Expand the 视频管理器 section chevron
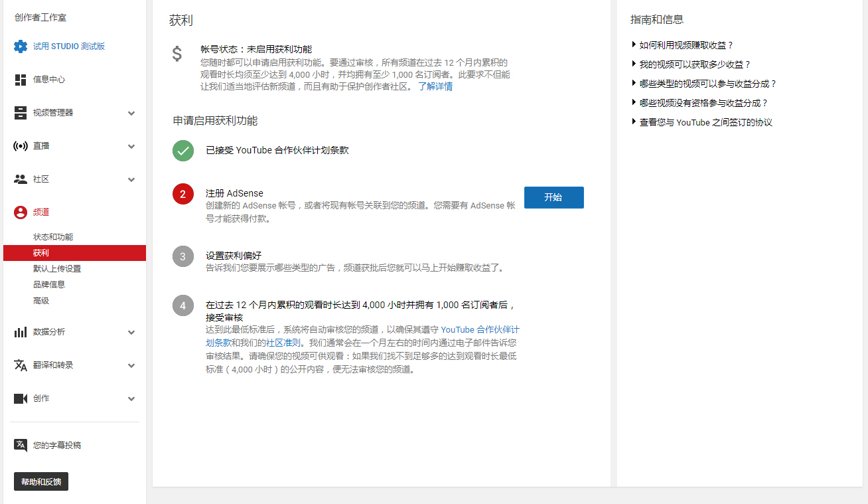This screenshot has height=504, width=868. click(x=131, y=113)
